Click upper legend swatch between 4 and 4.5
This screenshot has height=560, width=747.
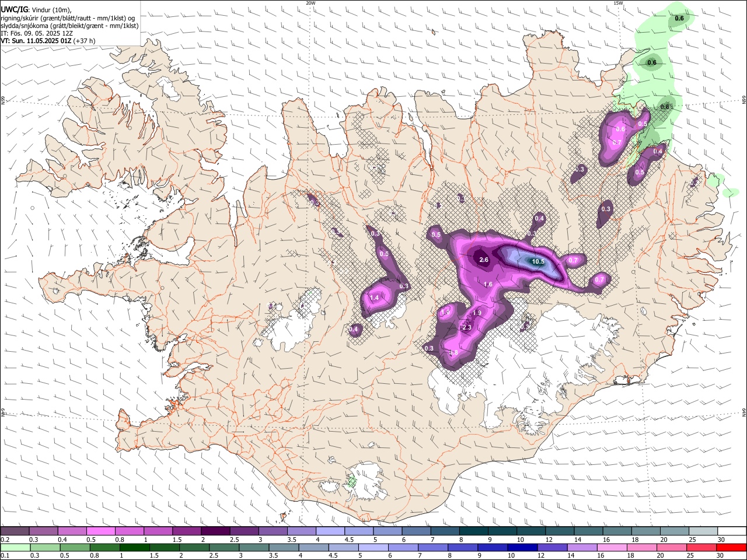click(x=329, y=531)
